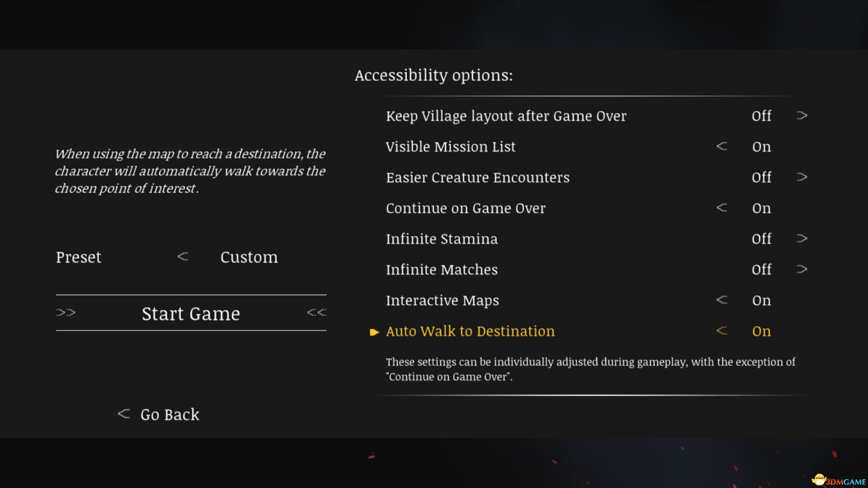
Task: Click the double arrows right of Start Game
Action: (316, 312)
